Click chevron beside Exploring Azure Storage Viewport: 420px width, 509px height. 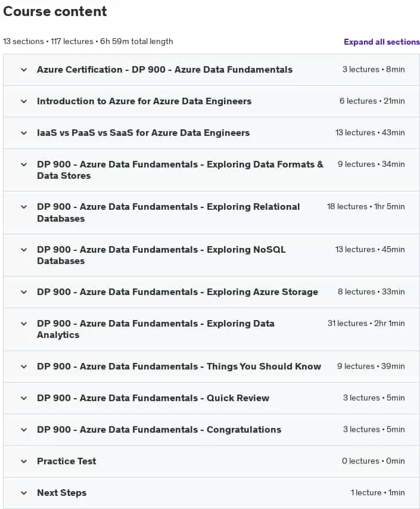tap(24, 292)
